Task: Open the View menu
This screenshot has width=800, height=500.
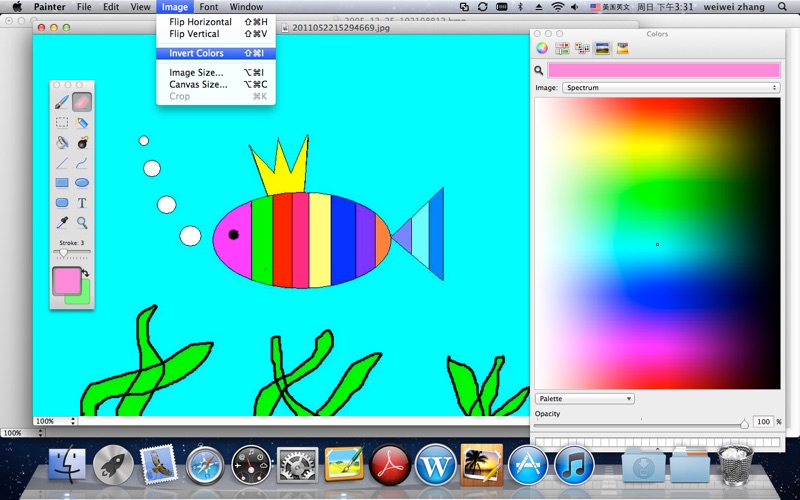Action: [x=140, y=7]
